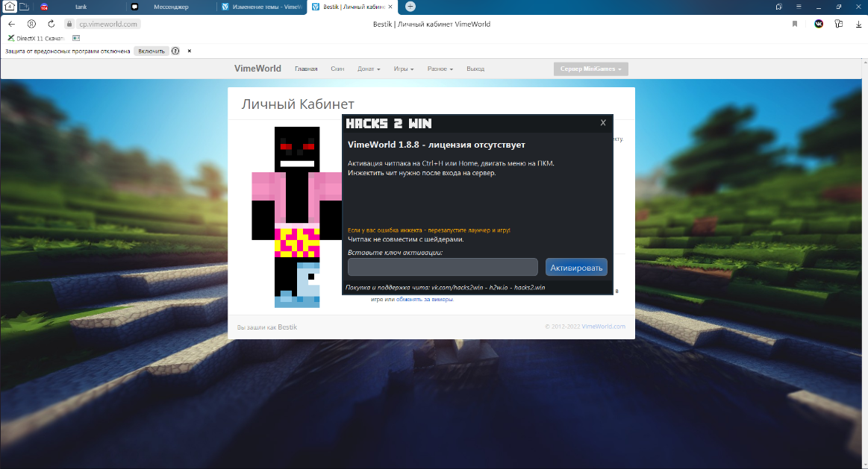The width and height of the screenshot is (868, 469).
Task: Open the VK extension icon
Action: [819, 24]
